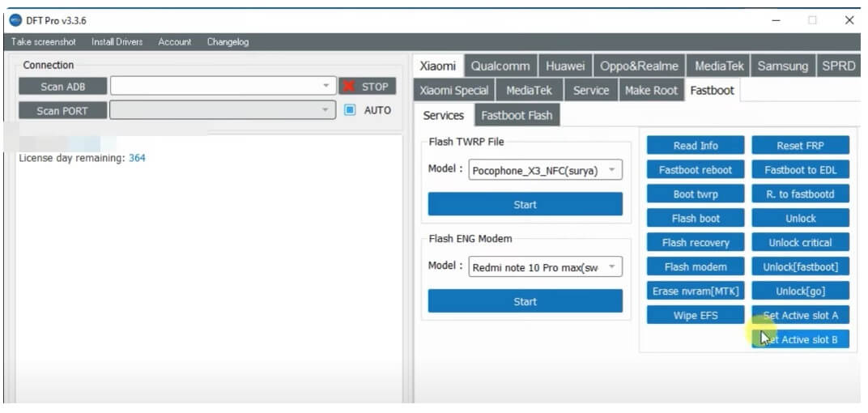868x413 pixels.
Task: Open the Changelog menu item
Action: pyautogui.click(x=228, y=42)
